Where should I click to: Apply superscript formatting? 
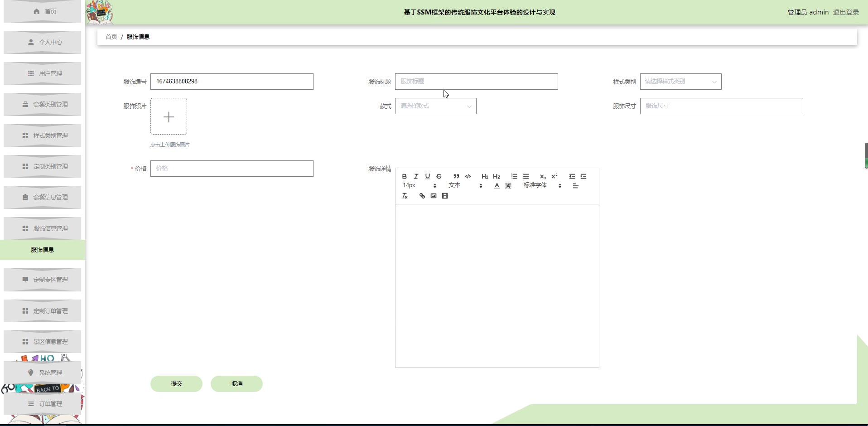point(554,176)
